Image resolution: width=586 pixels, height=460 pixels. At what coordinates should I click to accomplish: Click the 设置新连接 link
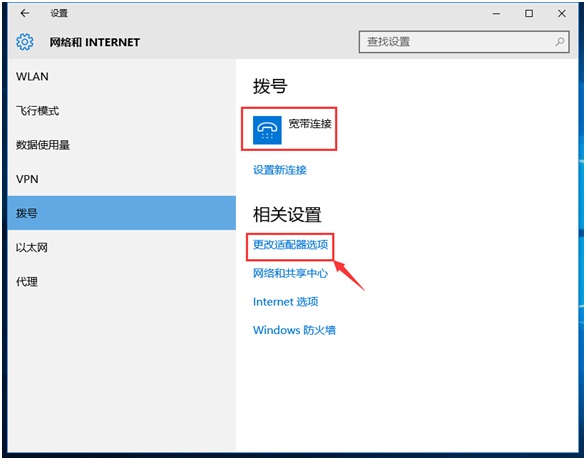point(280,170)
